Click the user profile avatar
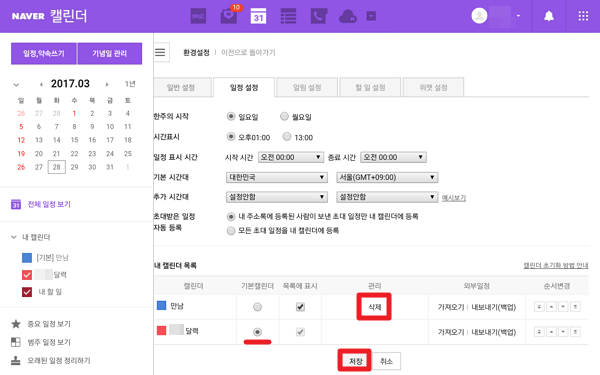 479,16
